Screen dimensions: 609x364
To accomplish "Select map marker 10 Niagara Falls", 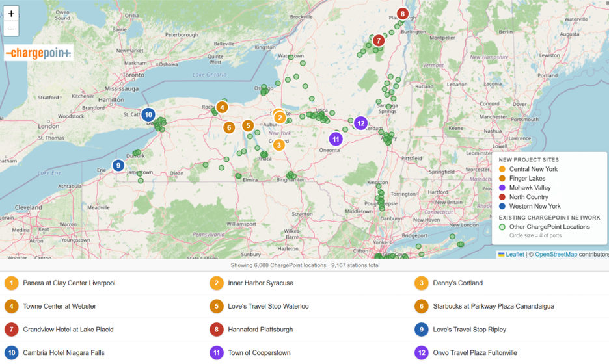I will pyautogui.click(x=148, y=115).
